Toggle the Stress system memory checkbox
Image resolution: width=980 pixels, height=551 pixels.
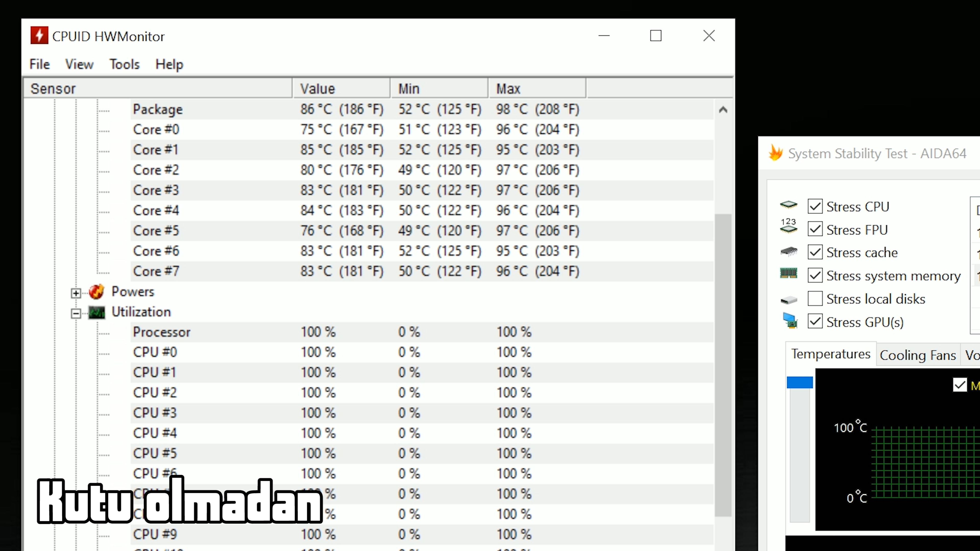click(x=815, y=275)
